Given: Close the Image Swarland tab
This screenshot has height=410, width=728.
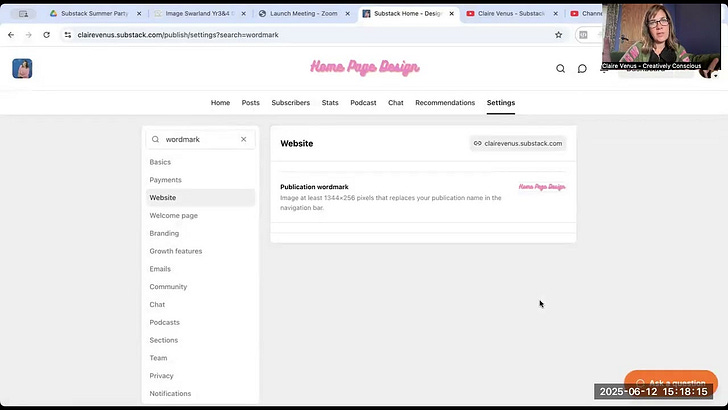Looking at the screenshot, I should coord(243,14).
